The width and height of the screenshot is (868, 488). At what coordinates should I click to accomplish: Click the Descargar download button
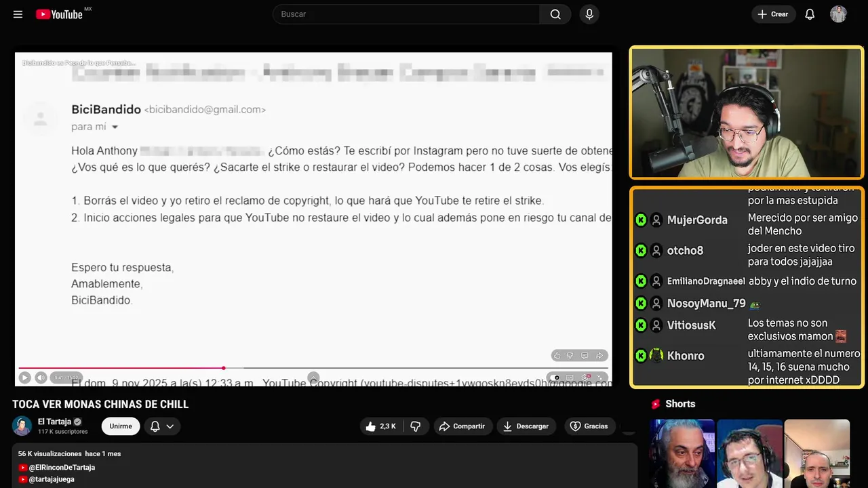(526, 426)
